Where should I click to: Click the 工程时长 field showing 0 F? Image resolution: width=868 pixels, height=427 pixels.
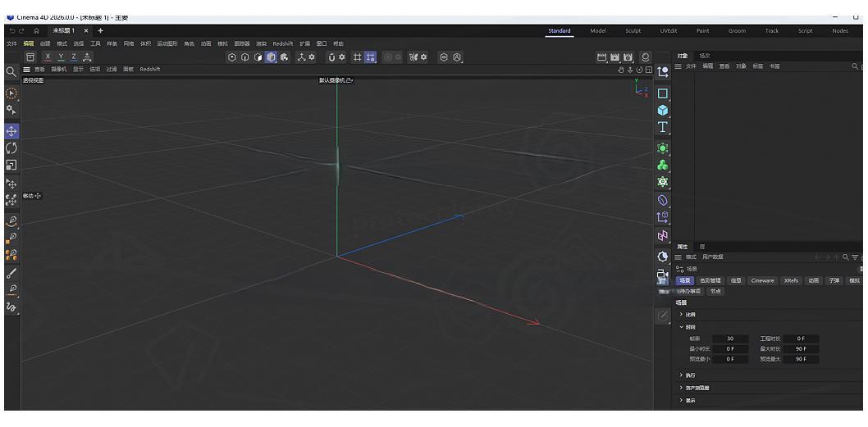(x=801, y=338)
